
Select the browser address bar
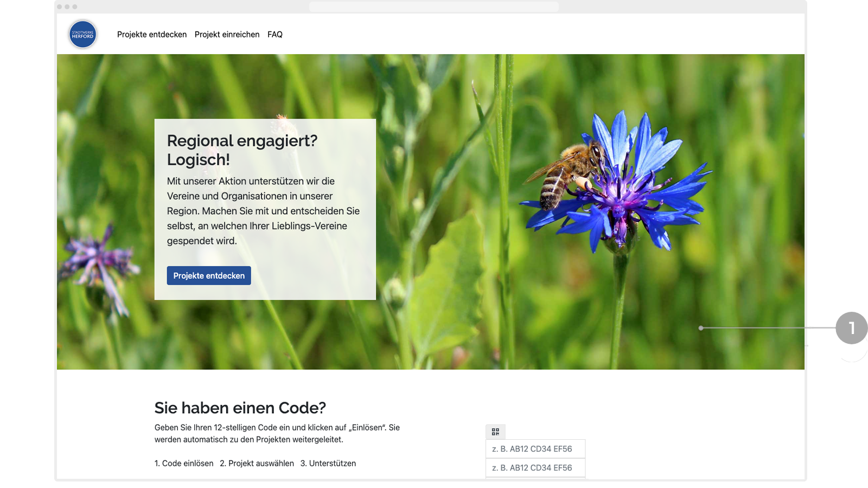pyautogui.click(x=434, y=7)
